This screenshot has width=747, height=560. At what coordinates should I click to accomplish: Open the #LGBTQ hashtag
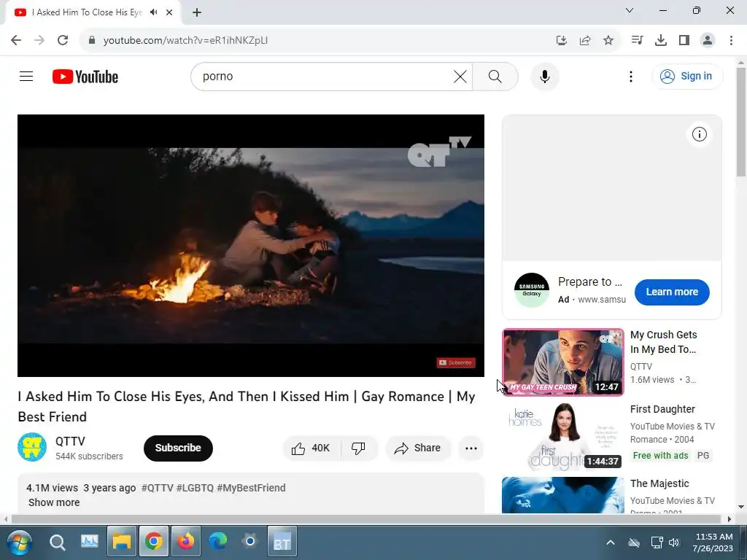(x=195, y=488)
